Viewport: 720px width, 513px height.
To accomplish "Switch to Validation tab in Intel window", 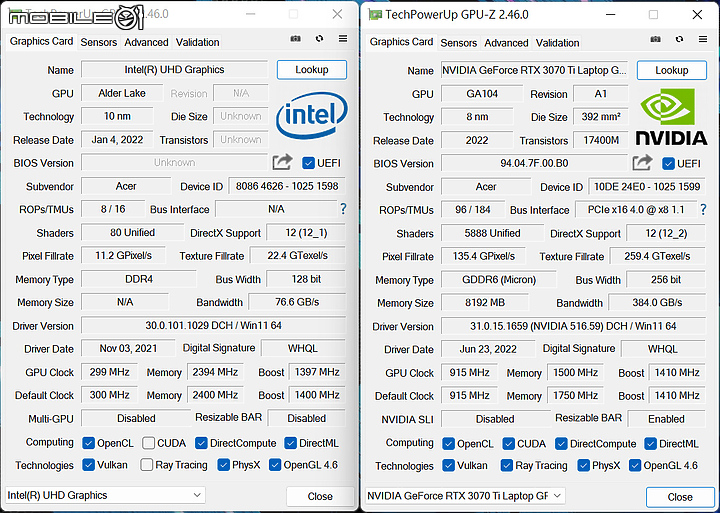I will point(197,42).
